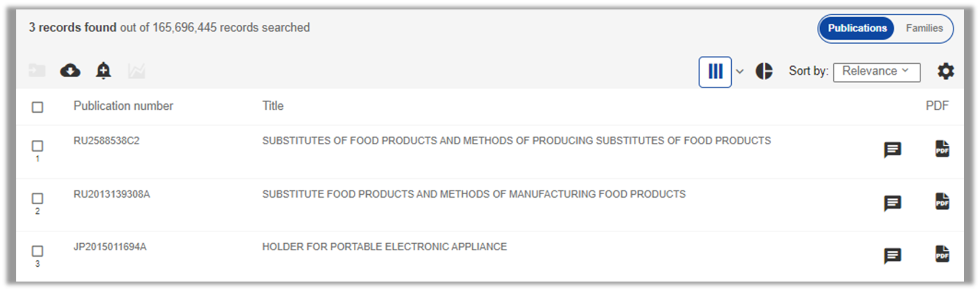This screenshot has height=291, width=980.
Task: Open PDF for JP2015011694A
Action: pyautogui.click(x=942, y=254)
